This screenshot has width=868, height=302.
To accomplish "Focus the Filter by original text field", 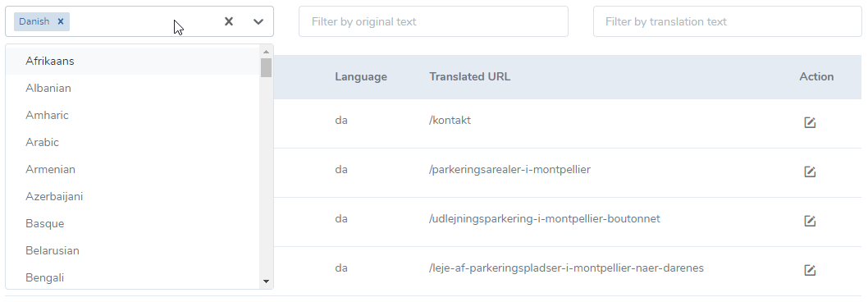I will [433, 21].
